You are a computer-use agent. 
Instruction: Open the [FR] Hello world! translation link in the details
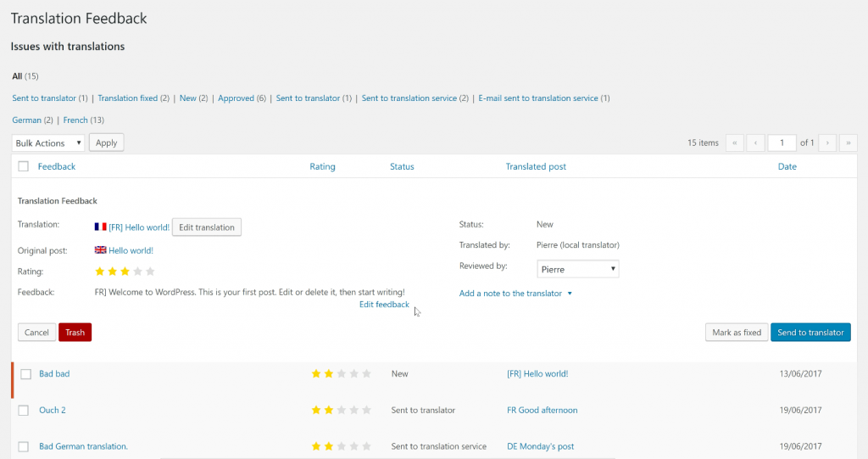(139, 227)
